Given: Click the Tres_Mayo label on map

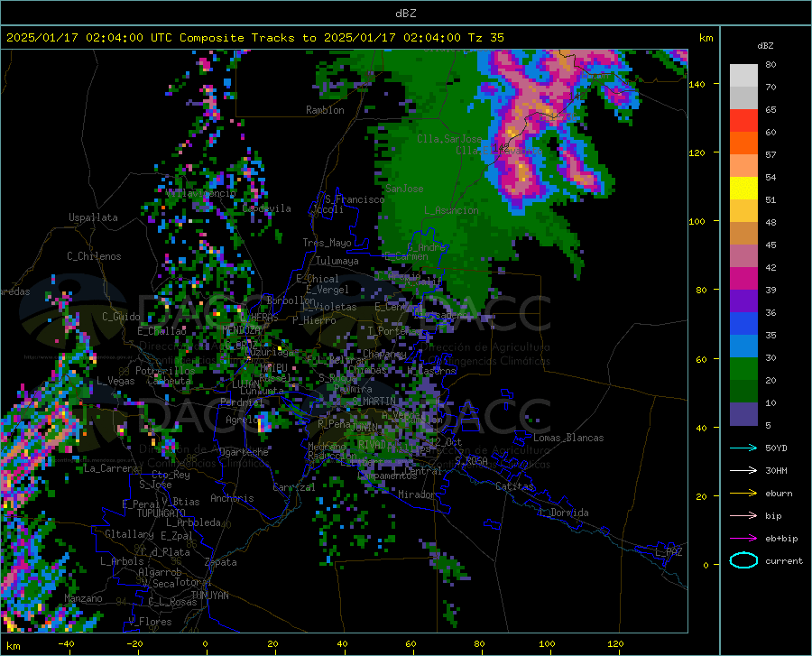Looking at the screenshot, I should click(x=327, y=243).
